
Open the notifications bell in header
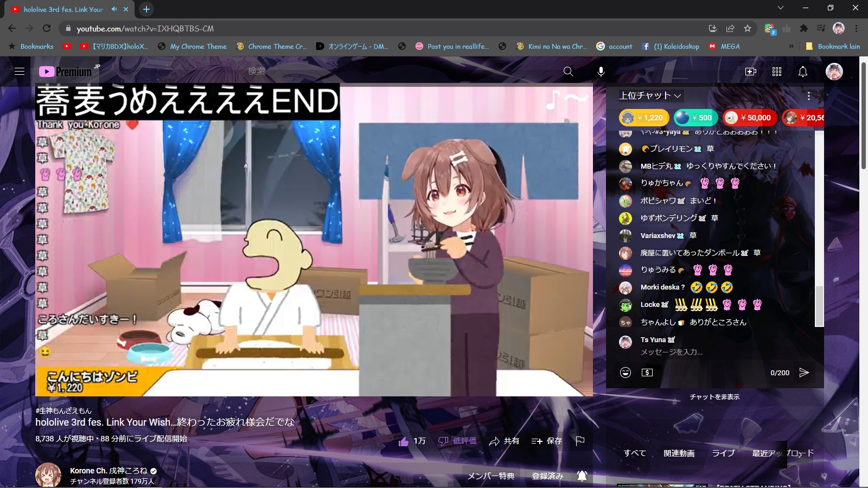coord(803,72)
